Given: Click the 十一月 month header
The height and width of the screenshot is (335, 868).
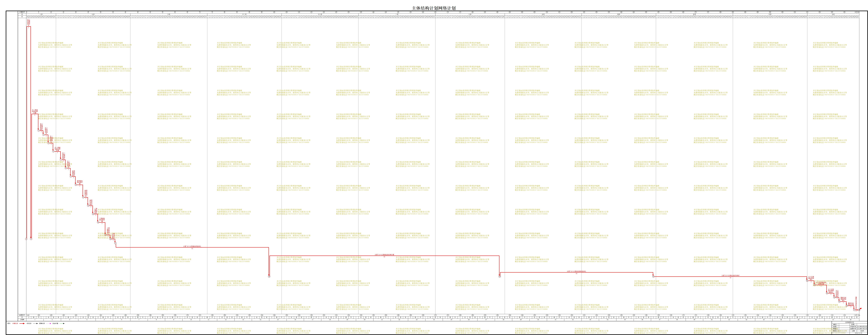Looking at the screenshot, I should coord(244,15).
